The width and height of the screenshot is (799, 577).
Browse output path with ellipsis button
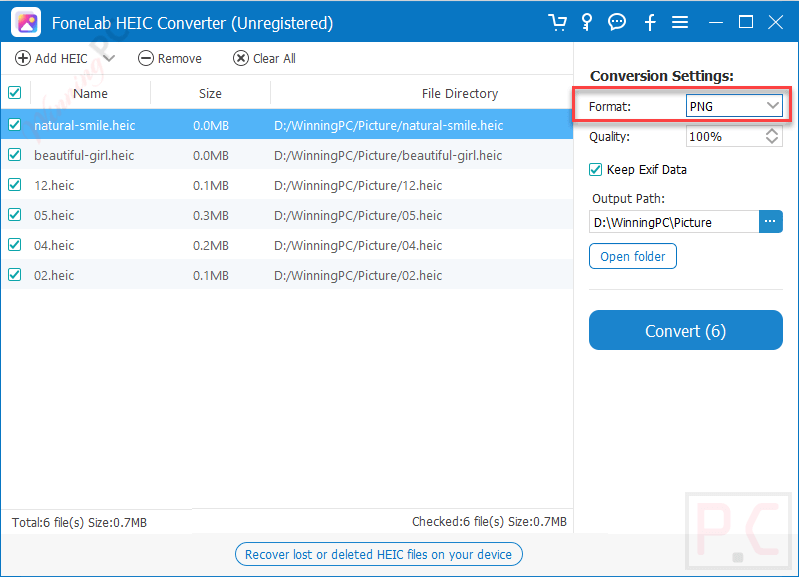(x=770, y=222)
